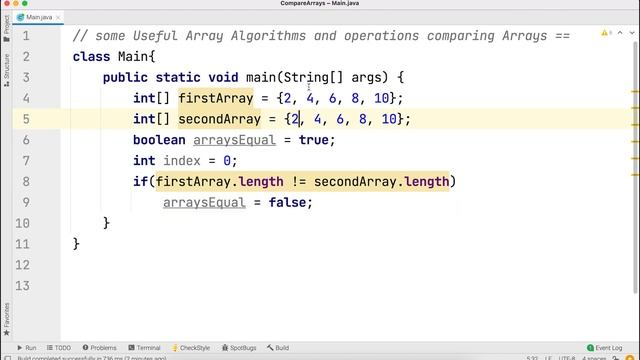Image resolution: width=640 pixels, height=360 pixels.
Task: Click 'class Main{' declaration on line 2
Action: [x=114, y=57]
